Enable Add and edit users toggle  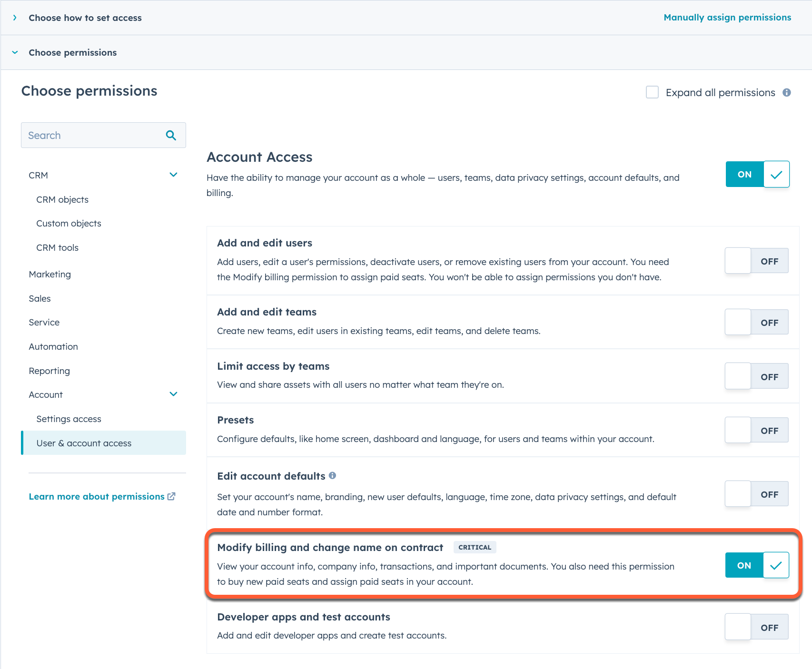pos(757,261)
